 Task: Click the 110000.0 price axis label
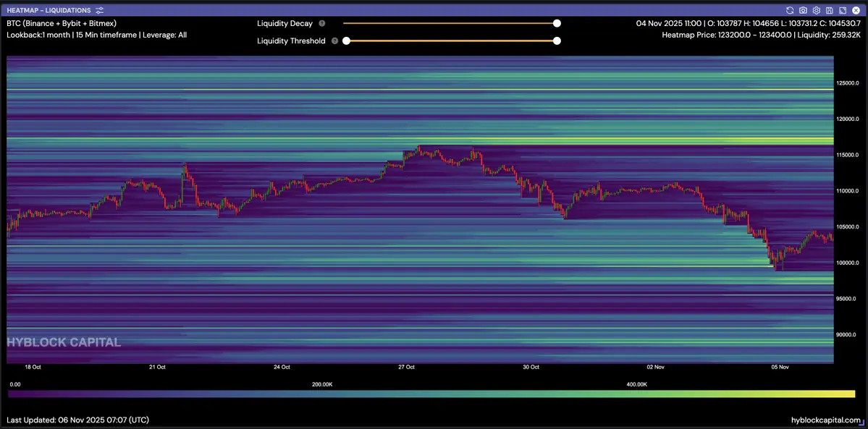(x=848, y=191)
